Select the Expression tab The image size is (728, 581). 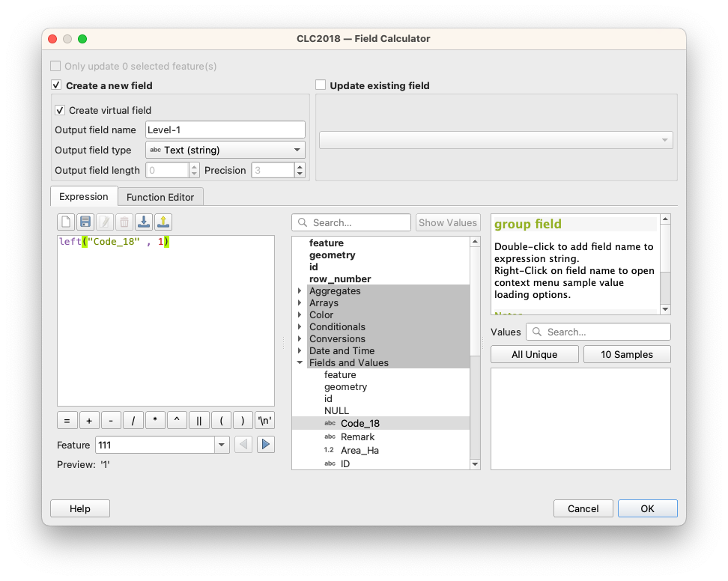pyautogui.click(x=84, y=196)
